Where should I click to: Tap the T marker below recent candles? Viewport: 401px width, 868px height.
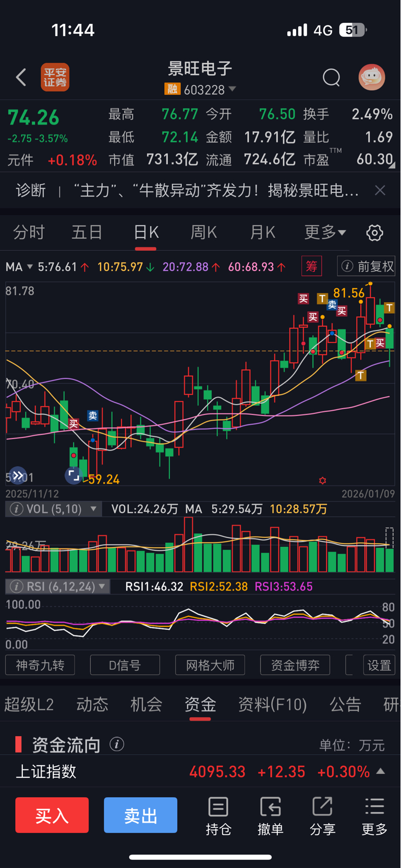click(x=360, y=375)
